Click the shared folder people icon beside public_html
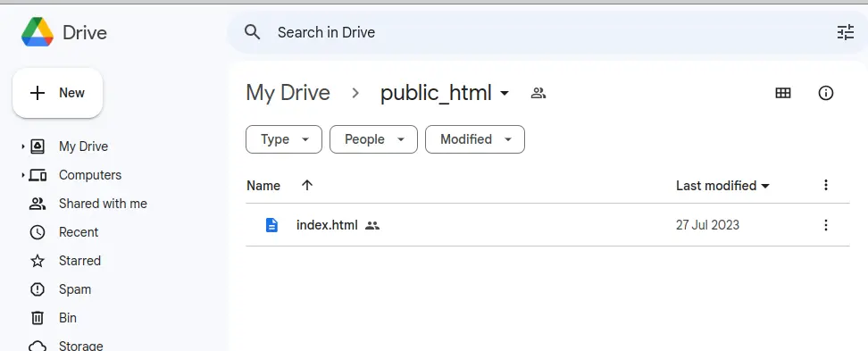This screenshot has height=351, width=868. pyautogui.click(x=538, y=93)
